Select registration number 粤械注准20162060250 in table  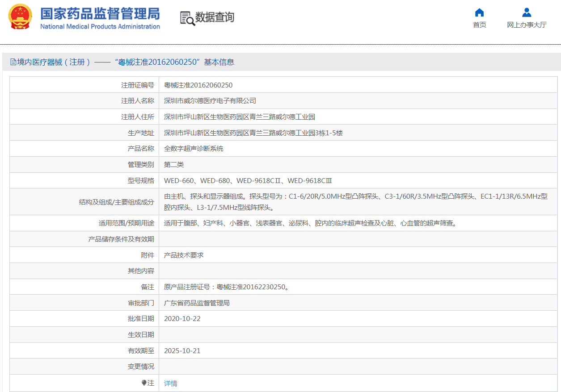(198, 85)
